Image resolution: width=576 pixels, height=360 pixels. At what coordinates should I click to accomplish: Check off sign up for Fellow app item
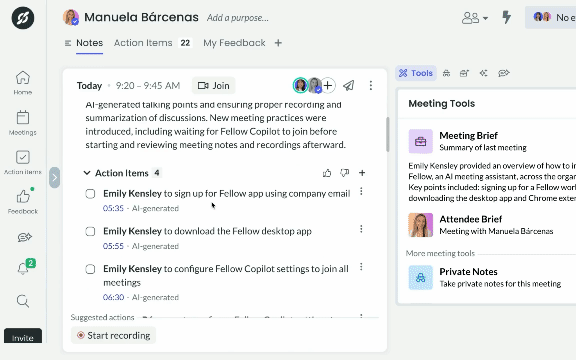pyautogui.click(x=90, y=194)
